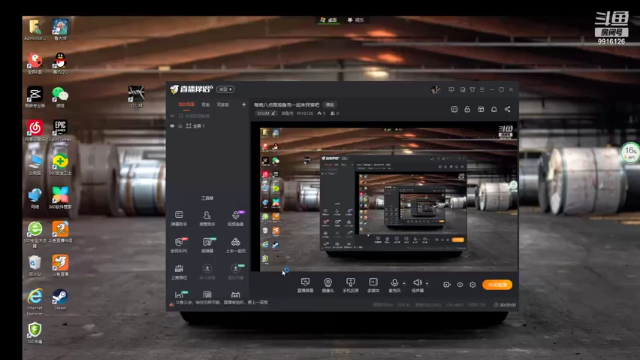Toggle the preview eye icon near settings
The image size is (640, 360).
(x=460, y=284)
